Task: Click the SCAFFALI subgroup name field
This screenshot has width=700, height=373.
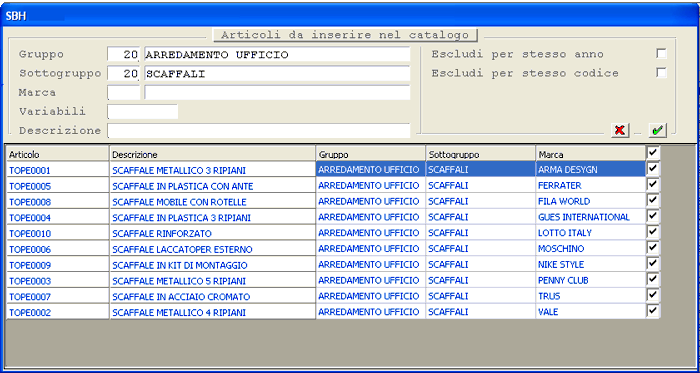Action: click(x=277, y=74)
